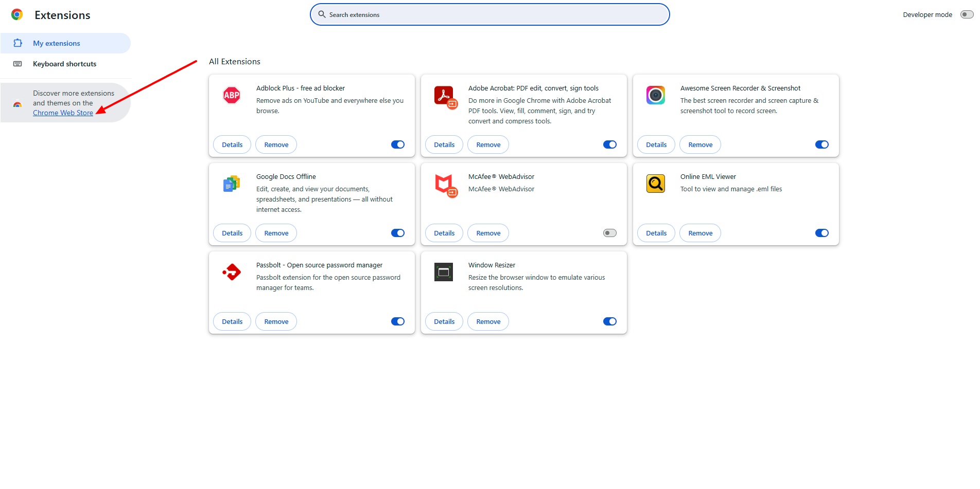Click the Google Docs Offline icon

click(231, 184)
